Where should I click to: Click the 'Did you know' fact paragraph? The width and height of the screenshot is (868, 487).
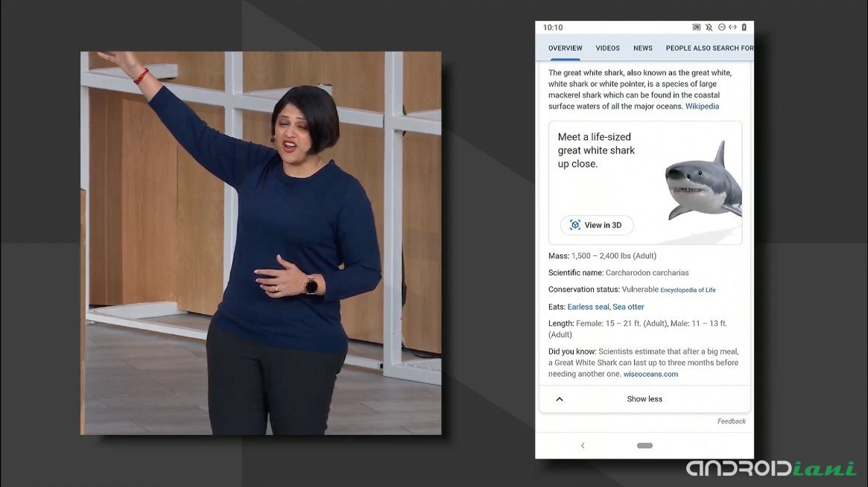[643, 363]
